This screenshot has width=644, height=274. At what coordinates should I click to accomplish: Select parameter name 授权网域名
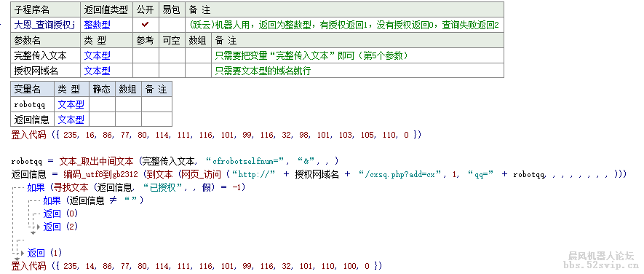(36, 71)
